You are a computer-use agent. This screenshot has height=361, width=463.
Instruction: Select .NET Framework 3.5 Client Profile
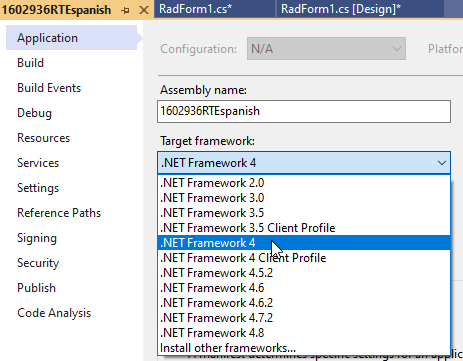tap(304, 228)
